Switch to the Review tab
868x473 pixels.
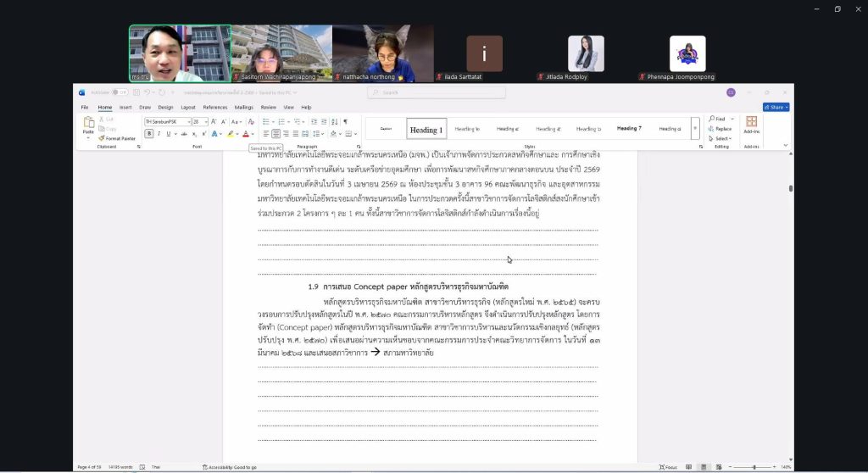269,108
